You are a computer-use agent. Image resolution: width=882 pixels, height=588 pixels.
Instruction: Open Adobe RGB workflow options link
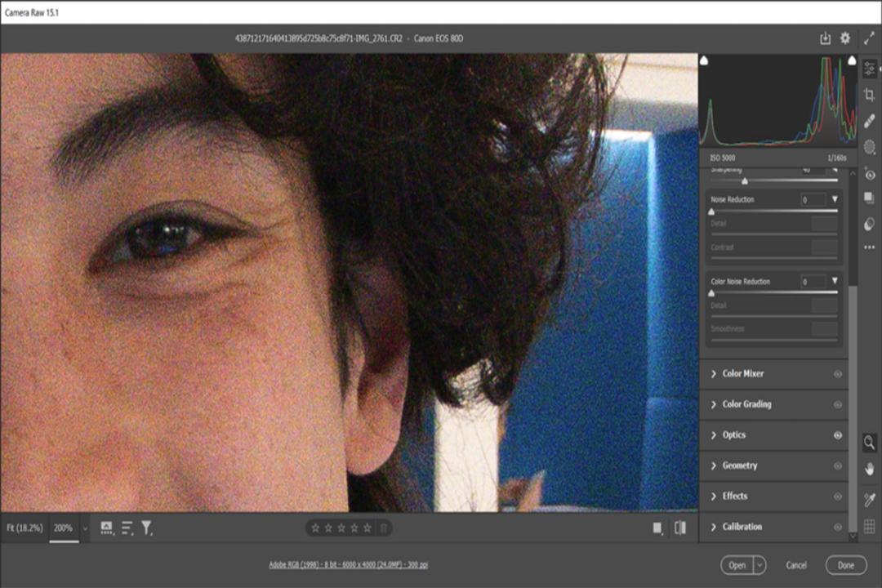click(348, 564)
